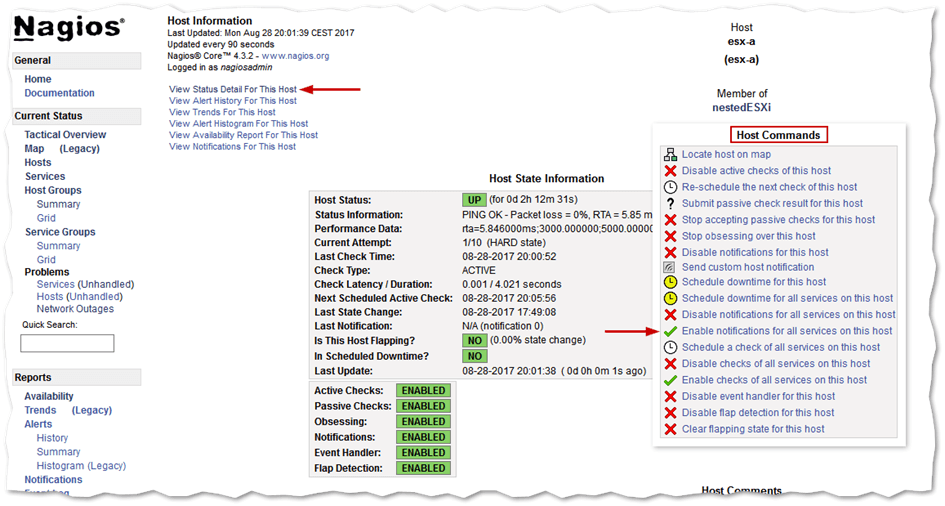Open Histogram (Legacy) under Alerts
945x506 pixels.
coord(81,465)
